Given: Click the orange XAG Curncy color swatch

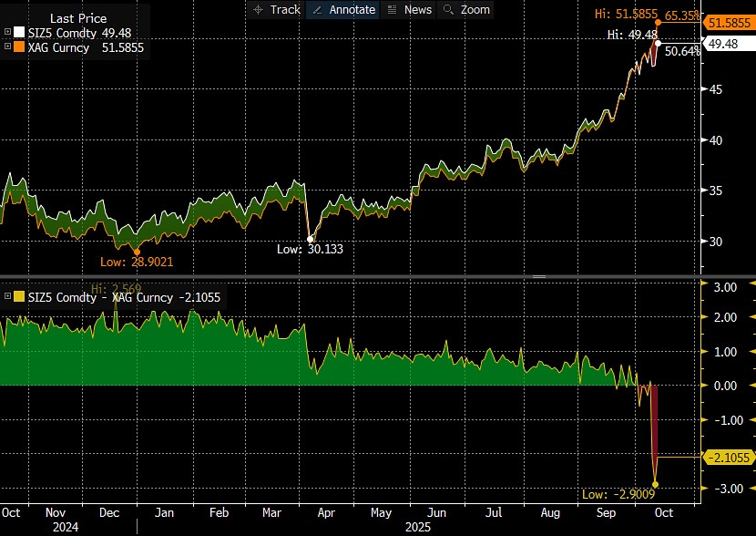Looking at the screenshot, I should click(x=19, y=46).
